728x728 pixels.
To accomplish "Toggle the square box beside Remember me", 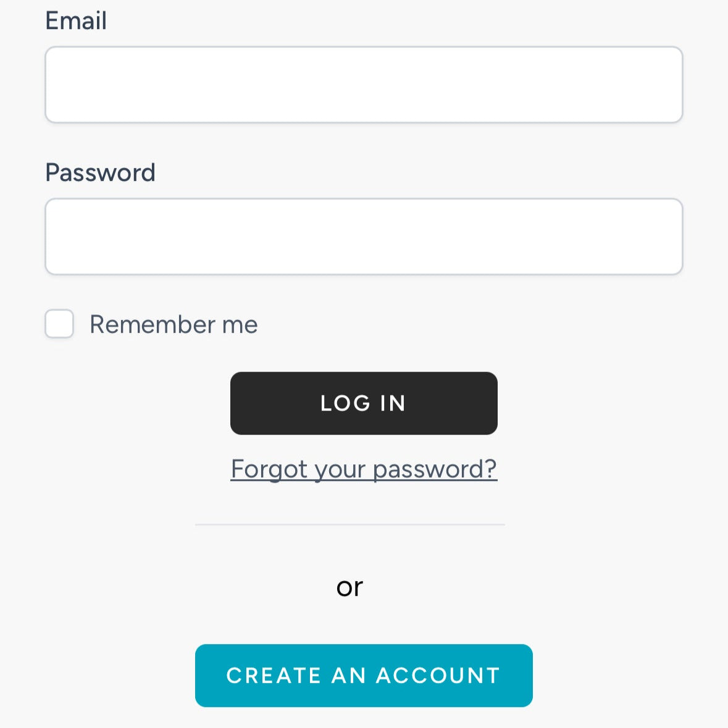I will [59, 324].
